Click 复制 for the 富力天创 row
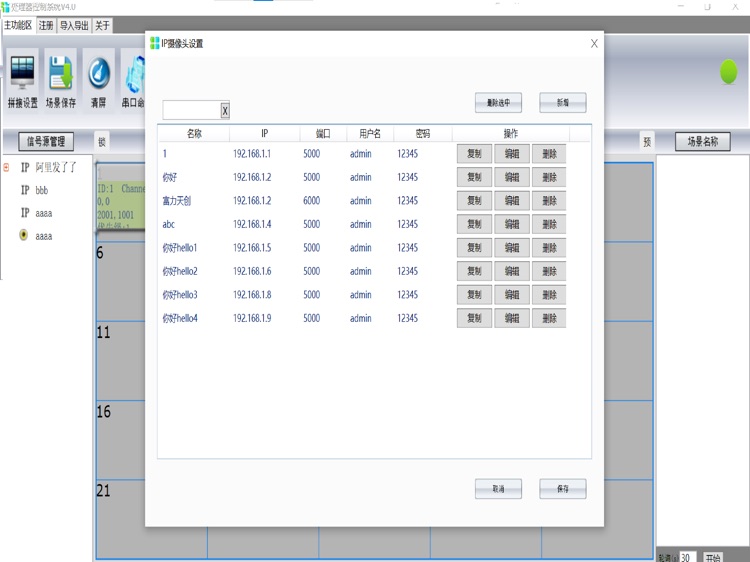Image resolution: width=750 pixels, height=562 pixels. click(x=474, y=200)
